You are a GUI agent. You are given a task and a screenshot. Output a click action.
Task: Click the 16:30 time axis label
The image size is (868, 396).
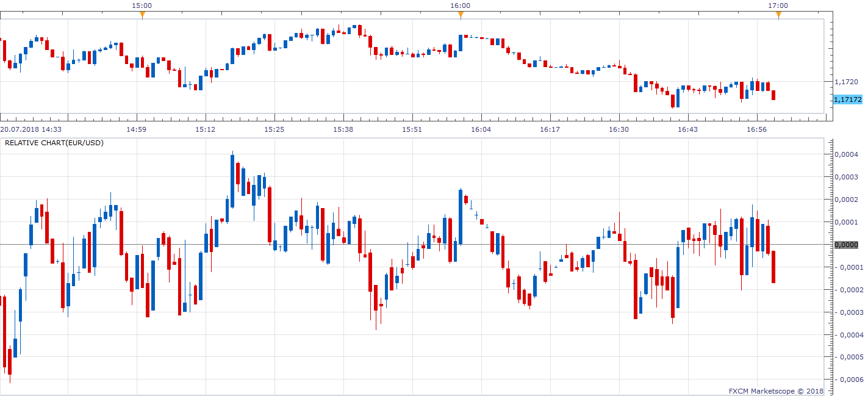coord(619,129)
